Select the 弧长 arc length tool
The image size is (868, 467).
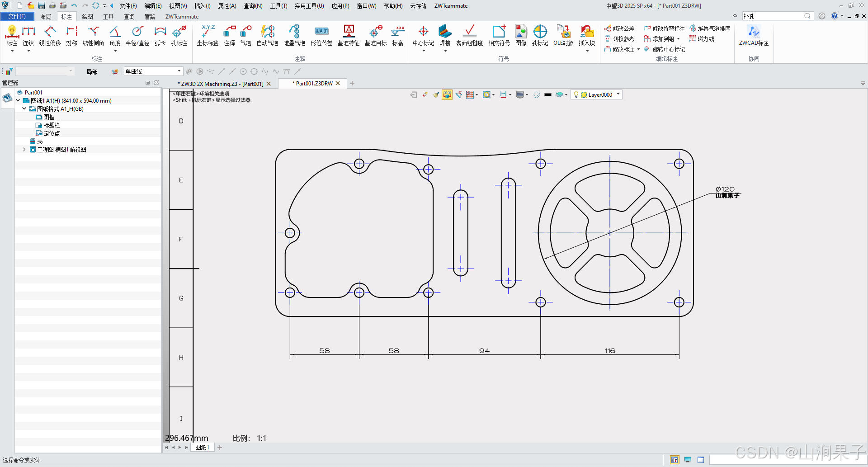(160, 36)
